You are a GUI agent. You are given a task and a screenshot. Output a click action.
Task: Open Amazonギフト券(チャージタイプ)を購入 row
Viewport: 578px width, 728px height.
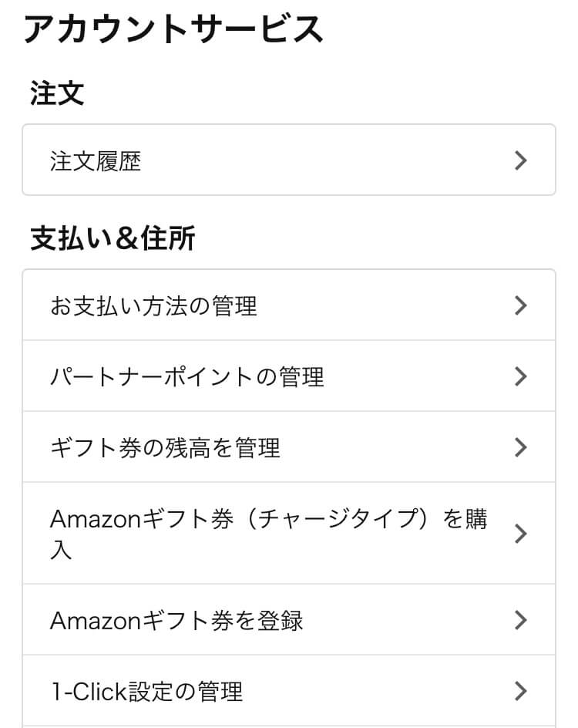(x=288, y=534)
